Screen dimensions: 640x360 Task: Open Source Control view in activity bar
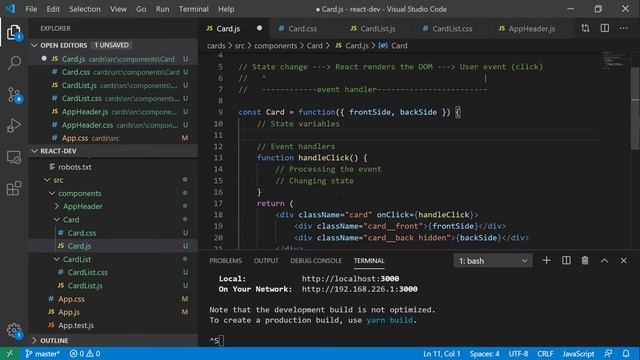click(14, 95)
